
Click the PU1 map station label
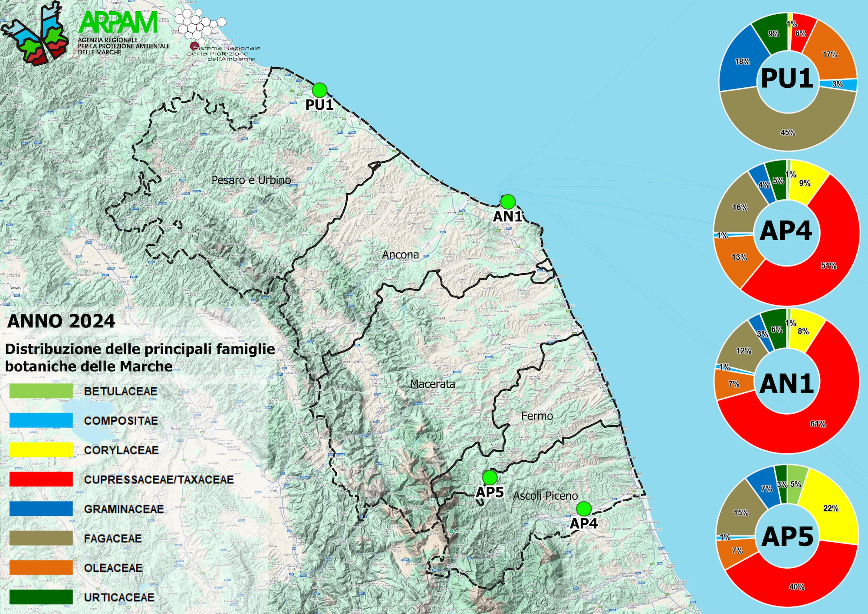[319, 105]
